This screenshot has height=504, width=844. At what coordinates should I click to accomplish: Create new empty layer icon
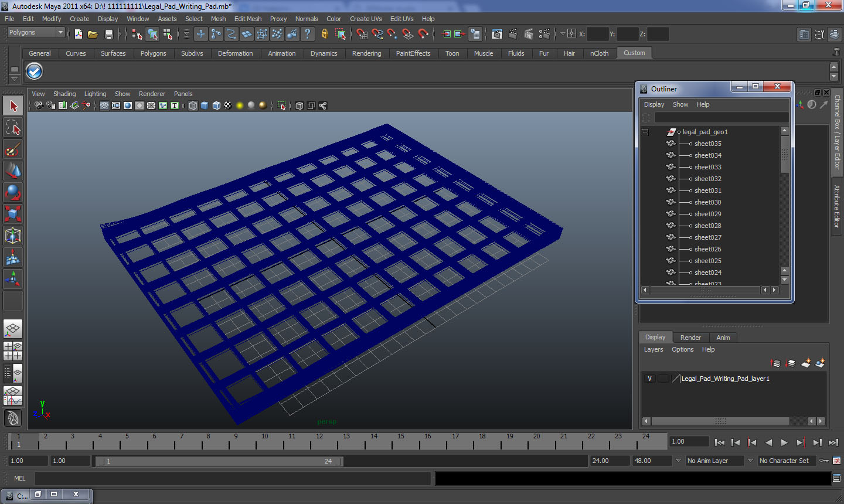click(806, 363)
